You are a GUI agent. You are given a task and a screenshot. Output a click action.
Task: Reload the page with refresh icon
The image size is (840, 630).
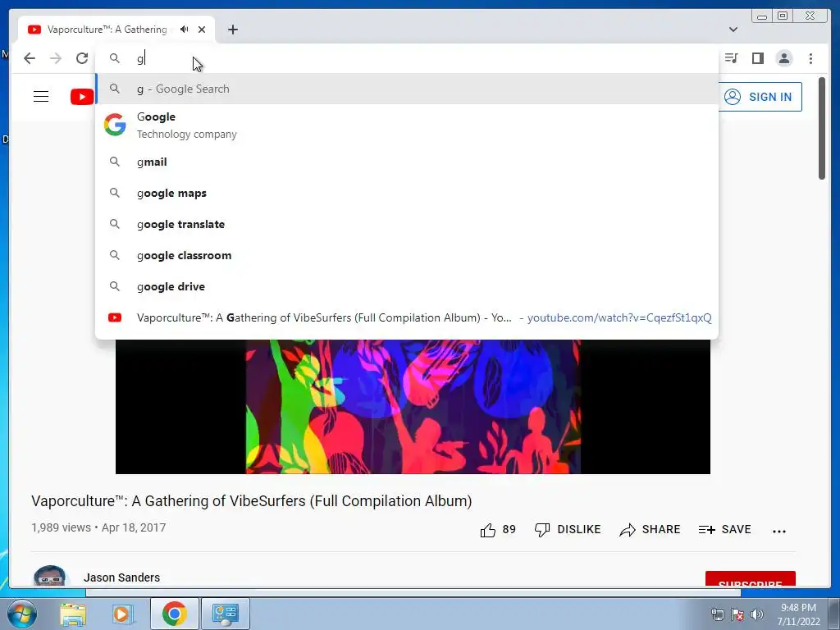[82, 58]
